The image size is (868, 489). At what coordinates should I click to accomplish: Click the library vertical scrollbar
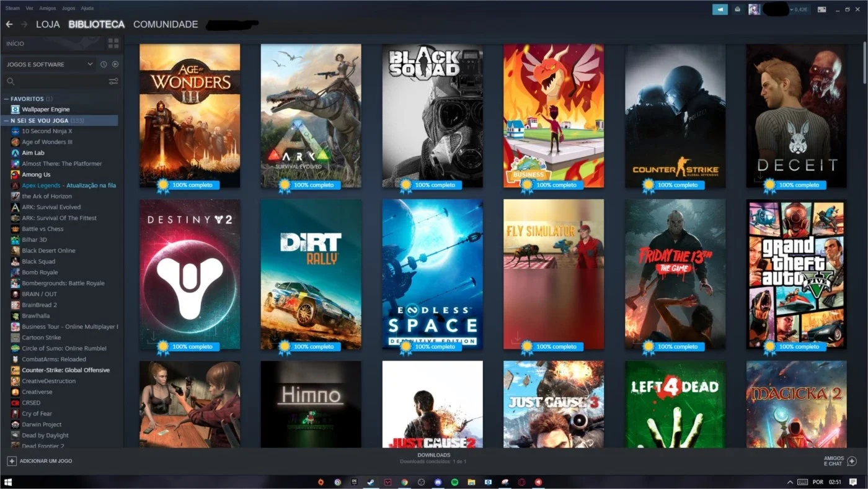tap(865, 62)
